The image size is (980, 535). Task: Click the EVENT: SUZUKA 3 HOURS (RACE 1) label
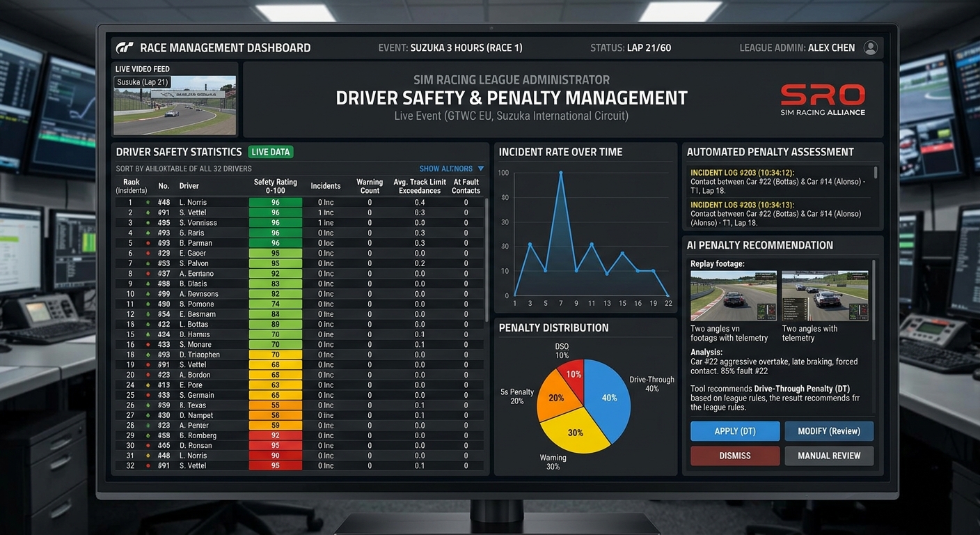pos(450,48)
